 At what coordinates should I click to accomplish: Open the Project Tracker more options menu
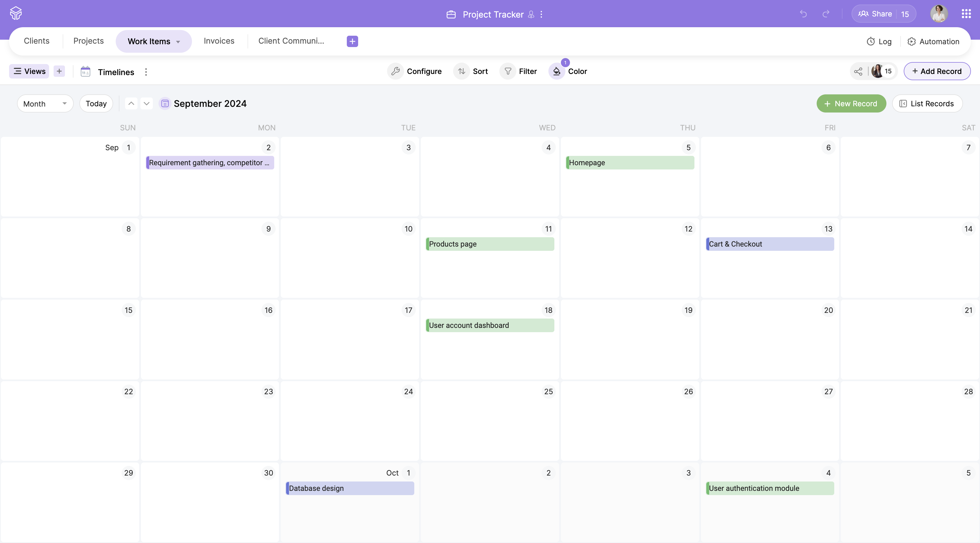pyautogui.click(x=541, y=14)
